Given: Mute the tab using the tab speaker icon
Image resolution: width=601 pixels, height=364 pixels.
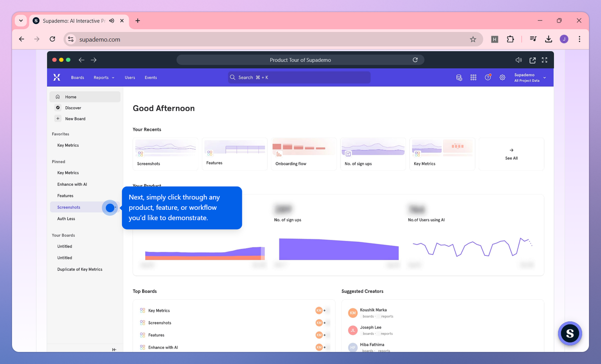Looking at the screenshot, I should point(111,21).
